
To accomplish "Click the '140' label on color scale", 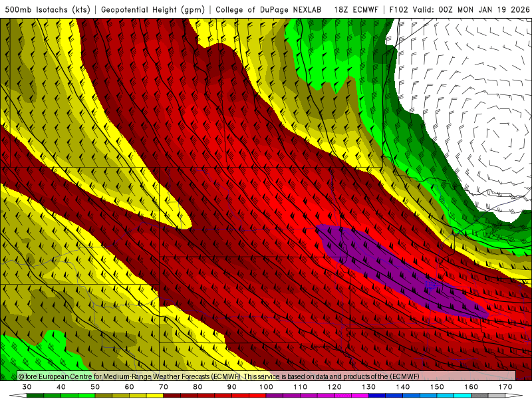I will click(403, 387).
